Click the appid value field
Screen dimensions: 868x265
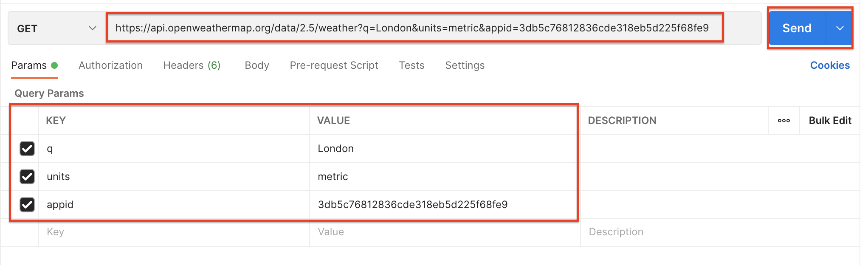442,205
